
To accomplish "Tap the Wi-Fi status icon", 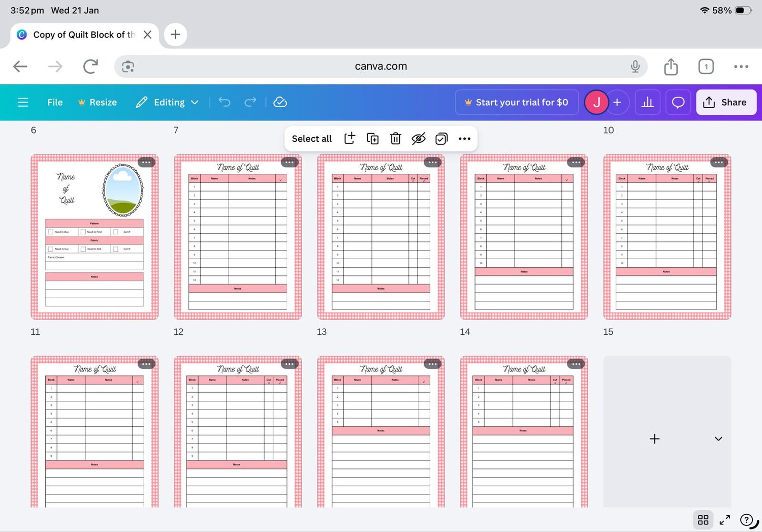I will click(705, 10).
